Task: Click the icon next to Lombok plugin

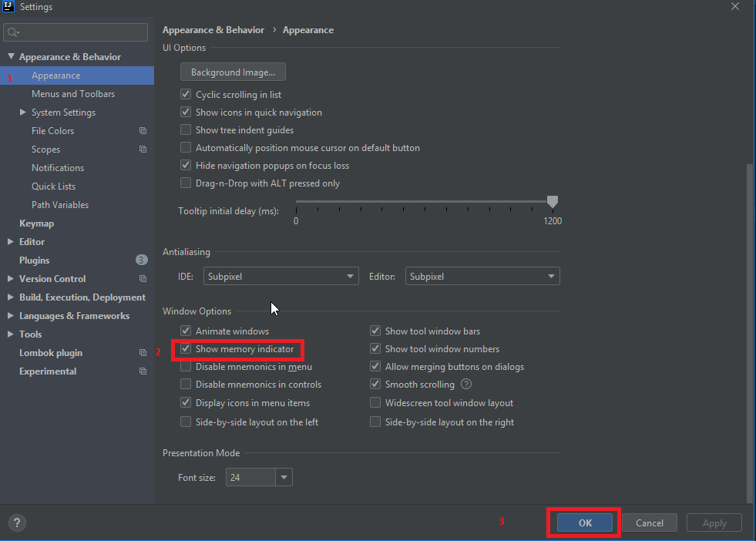Action: 143,352
